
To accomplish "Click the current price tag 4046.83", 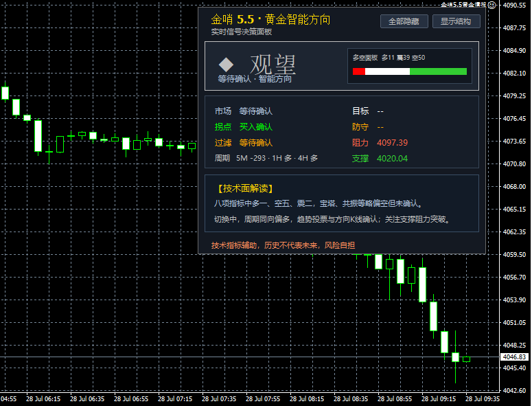I will 514,357.
